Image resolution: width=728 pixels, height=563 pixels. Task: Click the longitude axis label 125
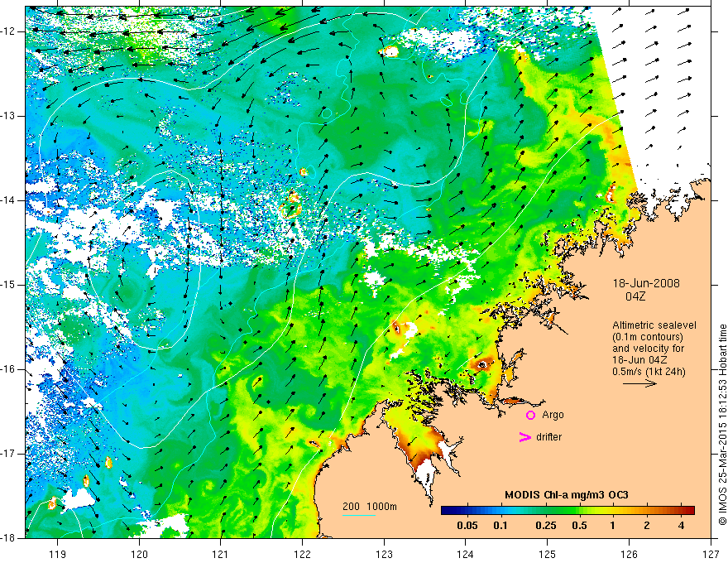pyautogui.click(x=548, y=554)
